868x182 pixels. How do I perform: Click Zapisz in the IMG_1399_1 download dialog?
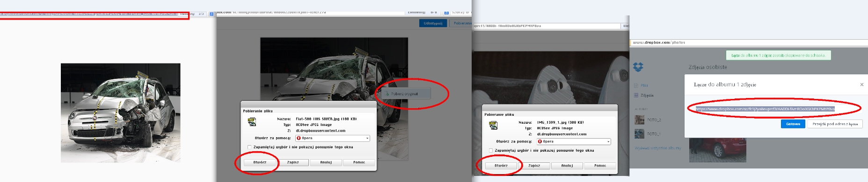[x=534, y=166]
